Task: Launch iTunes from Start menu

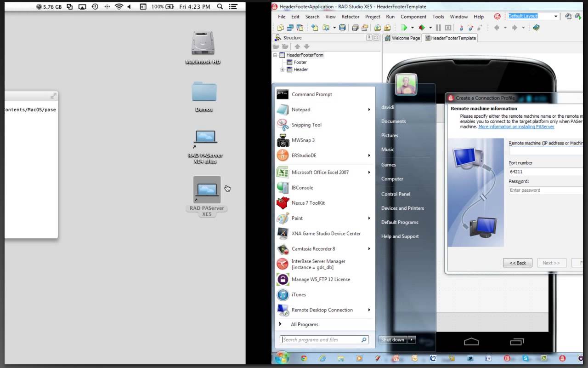Action: tap(299, 294)
